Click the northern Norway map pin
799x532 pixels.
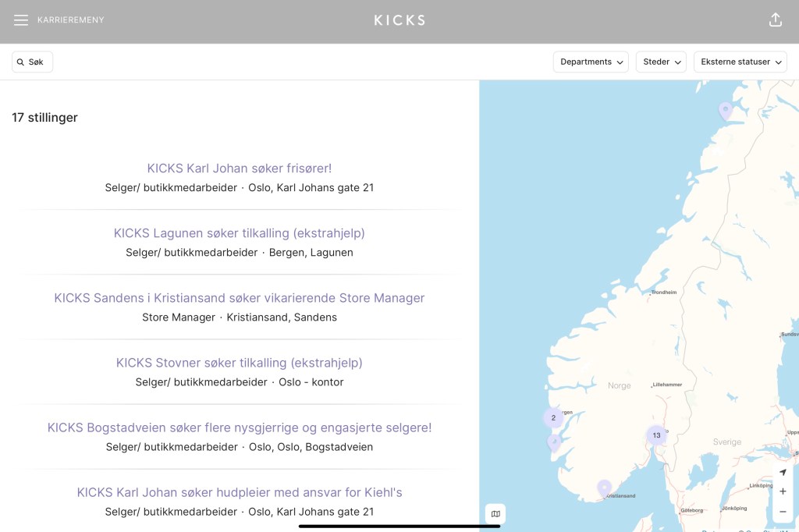[726, 110]
